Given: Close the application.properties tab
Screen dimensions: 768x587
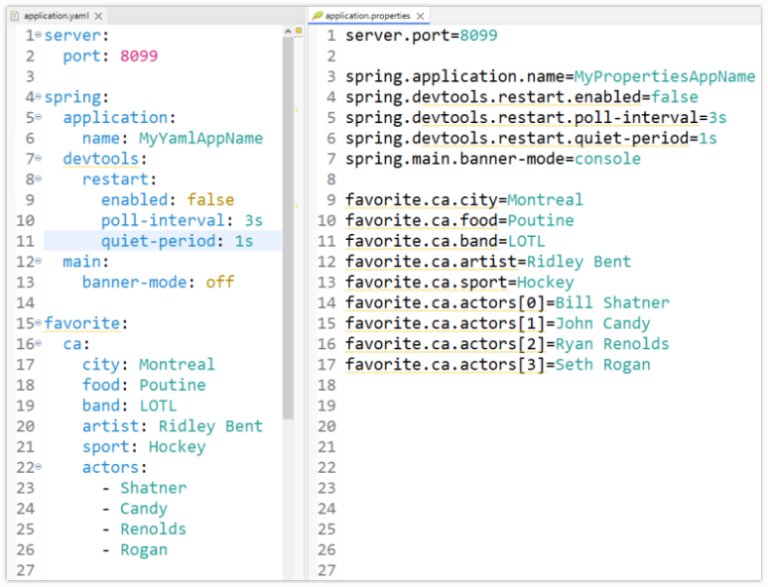Looking at the screenshot, I should [420, 17].
